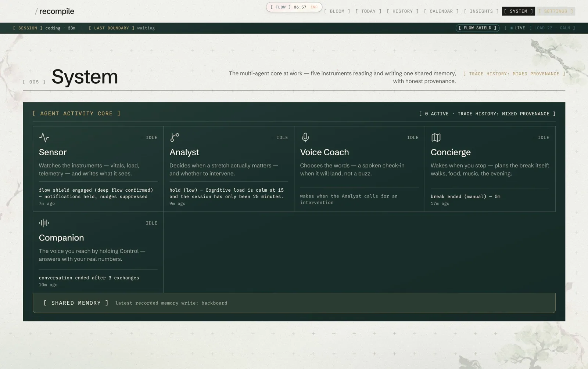588x369 pixels.
Task: Click the multi-agent core subtitle paragraph
Action: tap(342, 77)
